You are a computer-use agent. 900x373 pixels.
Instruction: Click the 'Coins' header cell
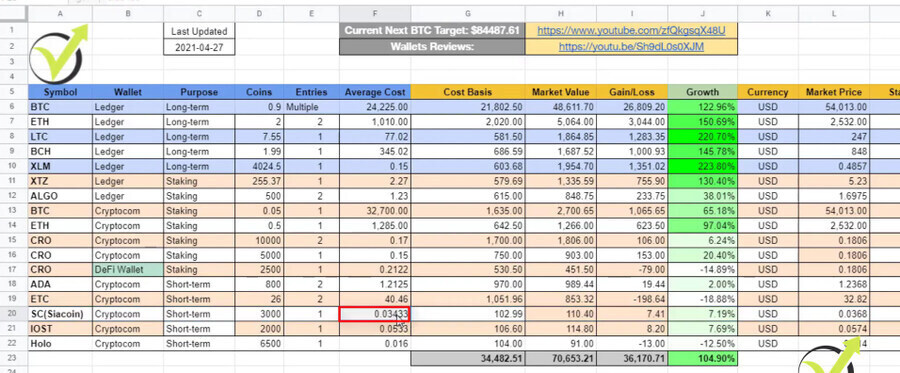click(259, 92)
